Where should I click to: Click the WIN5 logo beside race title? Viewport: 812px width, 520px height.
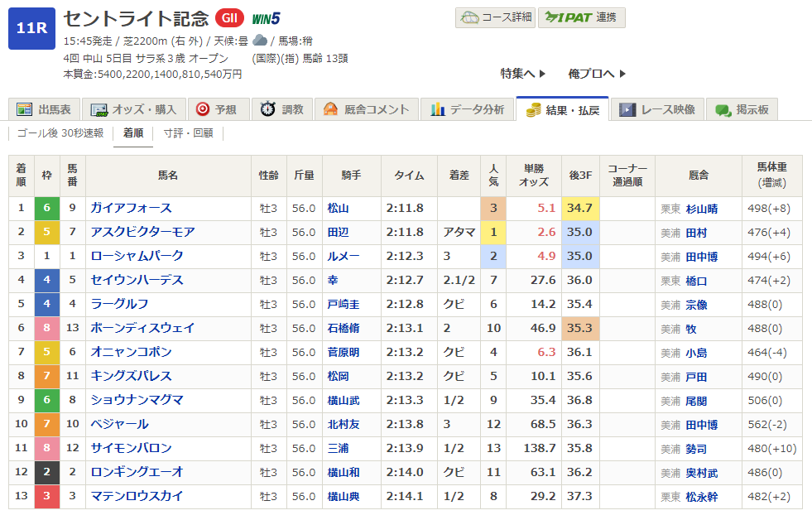click(266, 18)
